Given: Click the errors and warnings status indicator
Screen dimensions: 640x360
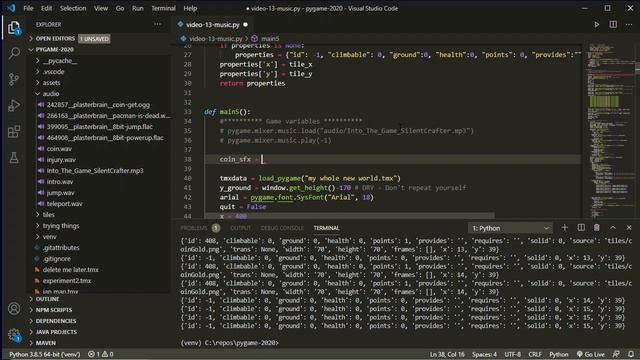Looking at the screenshot, I should pyautogui.click(x=101, y=354).
